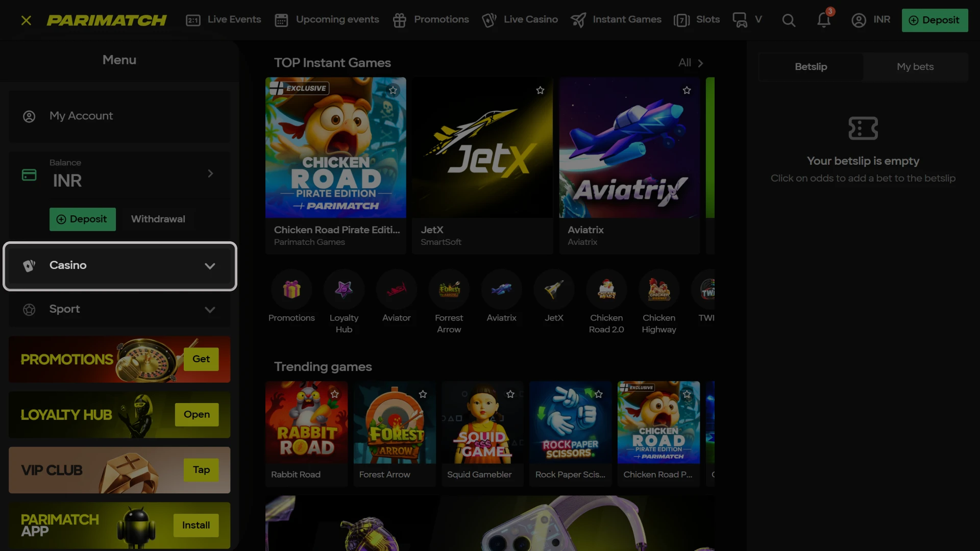Open the notifications bell icon
This screenshot has height=551, width=980.
click(x=824, y=20)
